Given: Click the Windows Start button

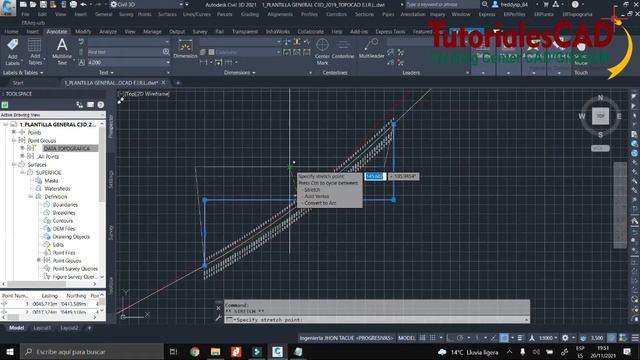Looking at the screenshot, I should [9, 351].
